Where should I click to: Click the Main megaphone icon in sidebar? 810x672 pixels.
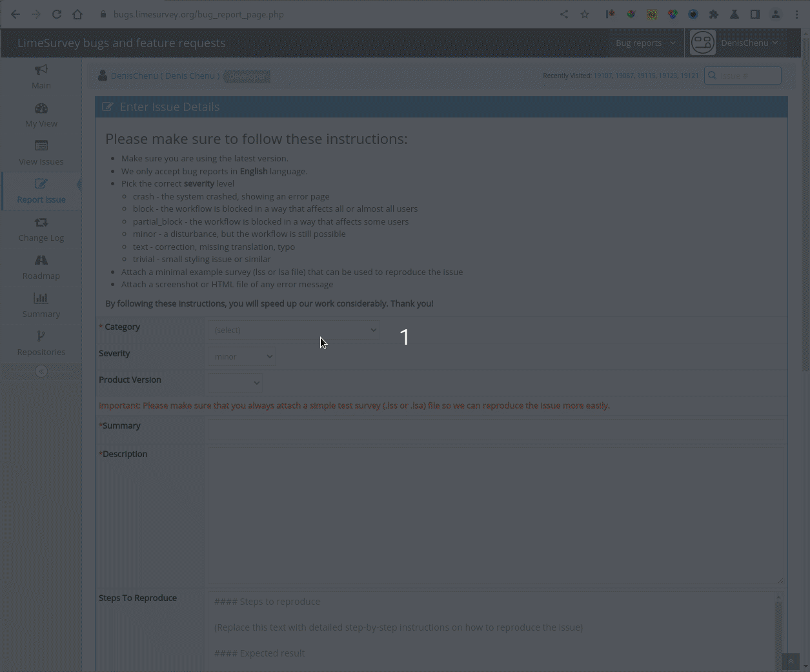coord(41,70)
